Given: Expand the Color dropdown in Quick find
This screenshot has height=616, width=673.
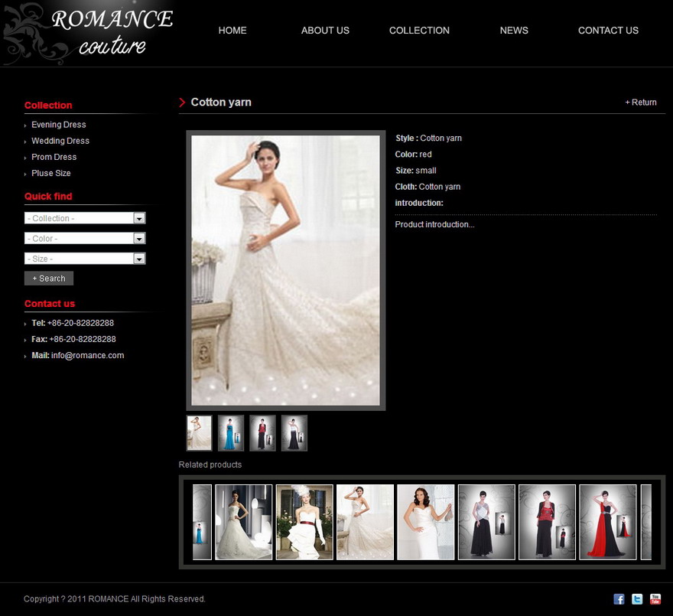Looking at the screenshot, I should pyautogui.click(x=85, y=239).
